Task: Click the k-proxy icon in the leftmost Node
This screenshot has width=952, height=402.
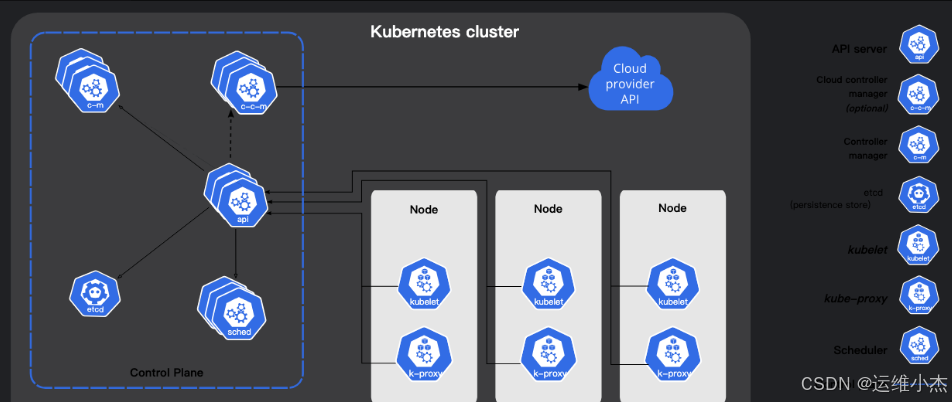Action: point(424,356)
